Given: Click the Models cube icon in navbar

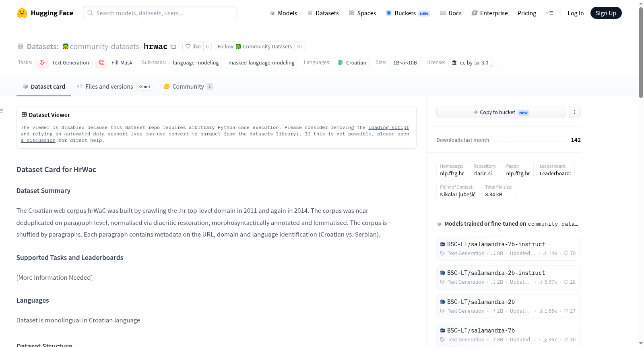Looking at the screenshot, I should (x=272, y=13).
